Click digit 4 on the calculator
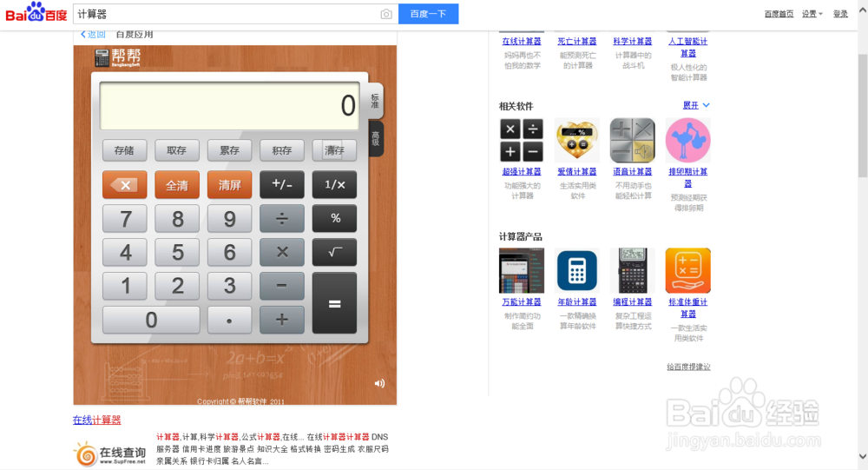The width and height of the screenshot is (868, 470). [124, 252]
